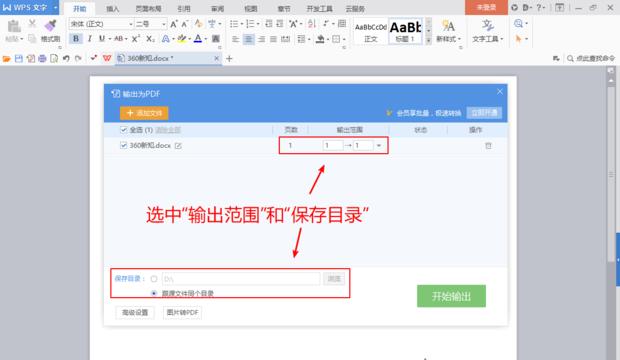The width and height of the screenshot is (620, 360).
Task: Click the 图片转PDF button
Action: coord(182,313)
